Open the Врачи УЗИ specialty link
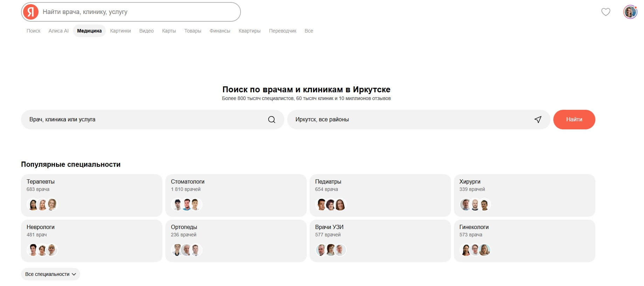644x286 pixels. click(329, 227)
